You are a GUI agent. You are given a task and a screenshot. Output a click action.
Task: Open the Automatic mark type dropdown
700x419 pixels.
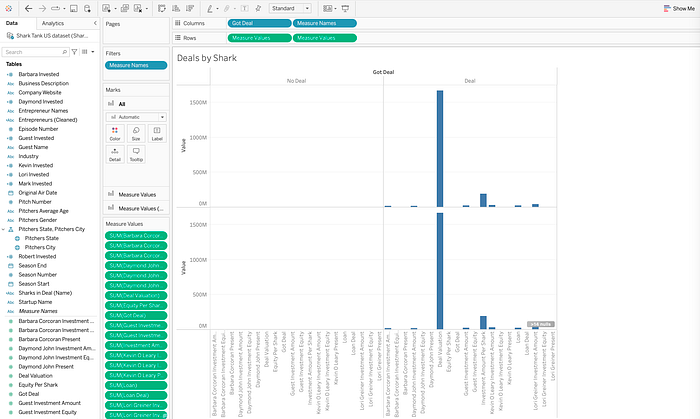136,117
